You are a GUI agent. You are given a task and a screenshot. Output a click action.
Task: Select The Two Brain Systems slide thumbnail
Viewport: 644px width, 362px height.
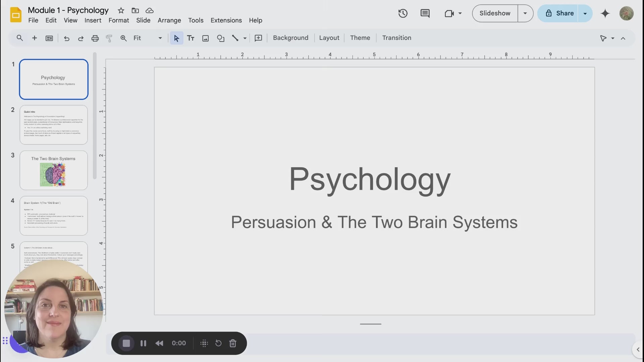tap(54, 170)
